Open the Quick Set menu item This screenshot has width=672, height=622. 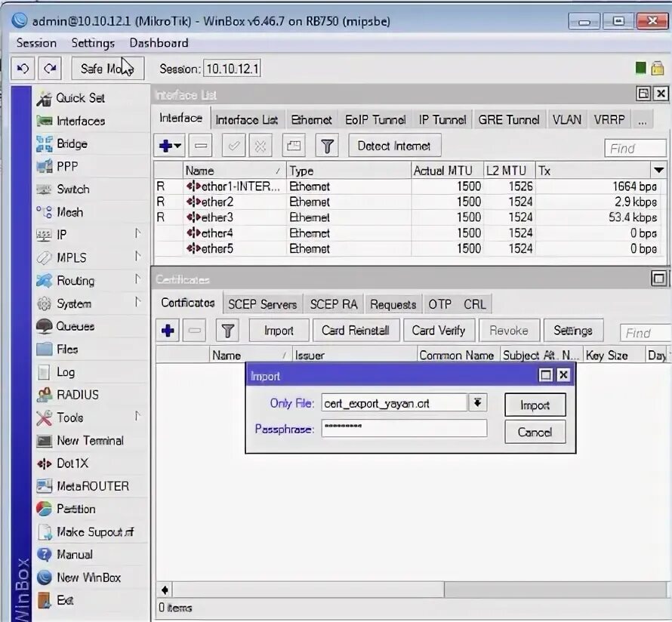80,98
